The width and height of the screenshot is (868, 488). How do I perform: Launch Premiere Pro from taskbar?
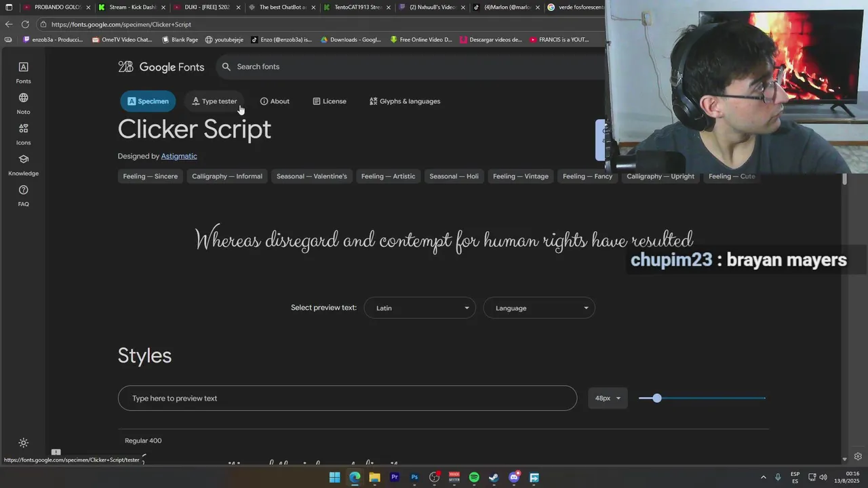point(394,477)
